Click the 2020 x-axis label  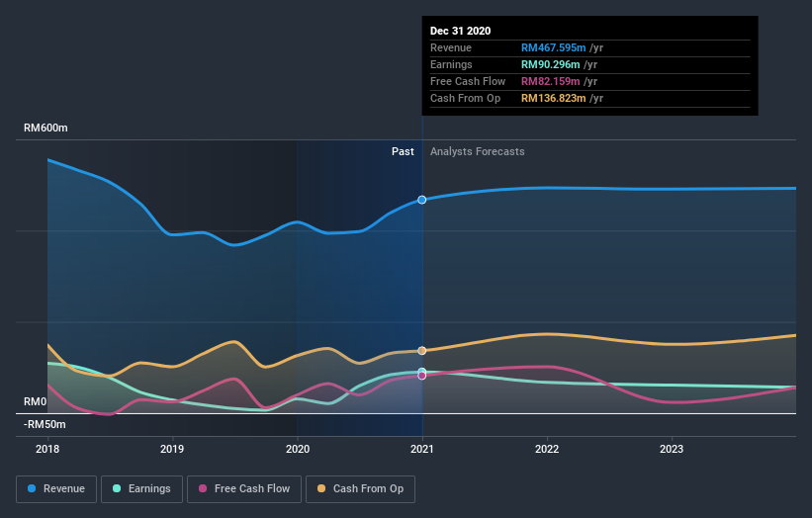click(x=298, y=449)
